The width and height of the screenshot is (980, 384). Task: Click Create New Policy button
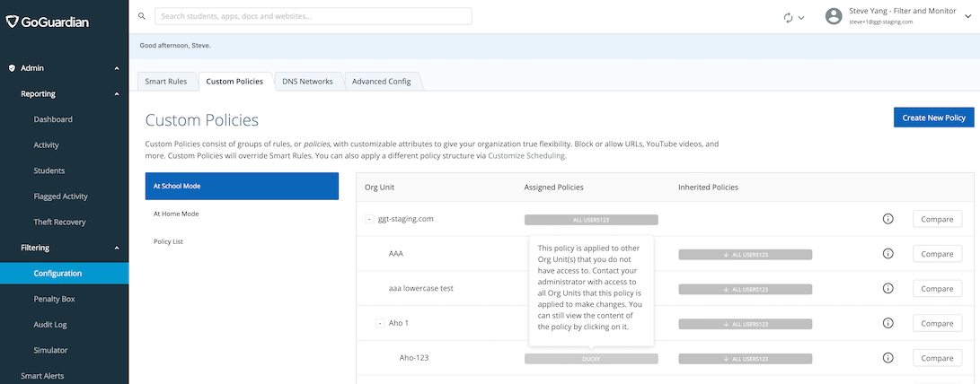[x=934, y=118]
